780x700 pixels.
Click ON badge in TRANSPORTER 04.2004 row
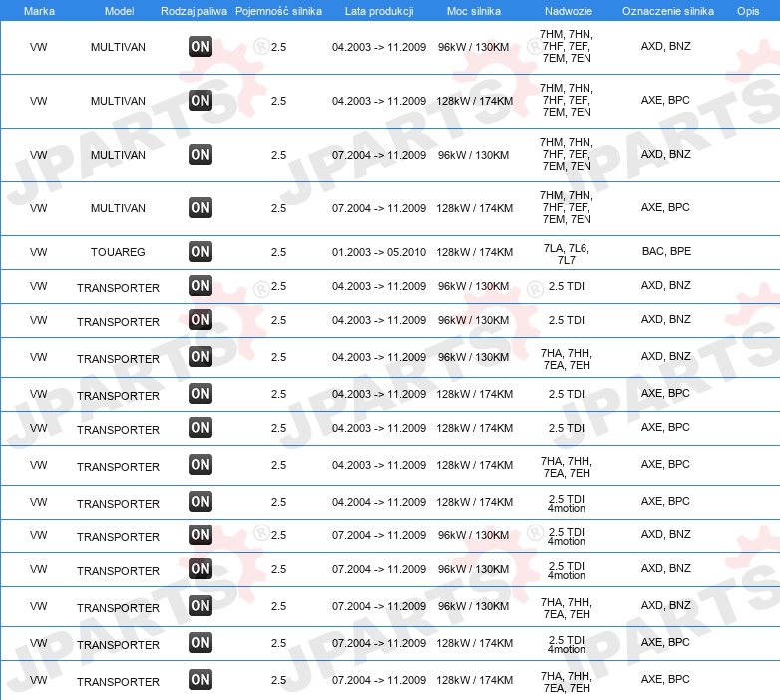click(x=200, y=501)
